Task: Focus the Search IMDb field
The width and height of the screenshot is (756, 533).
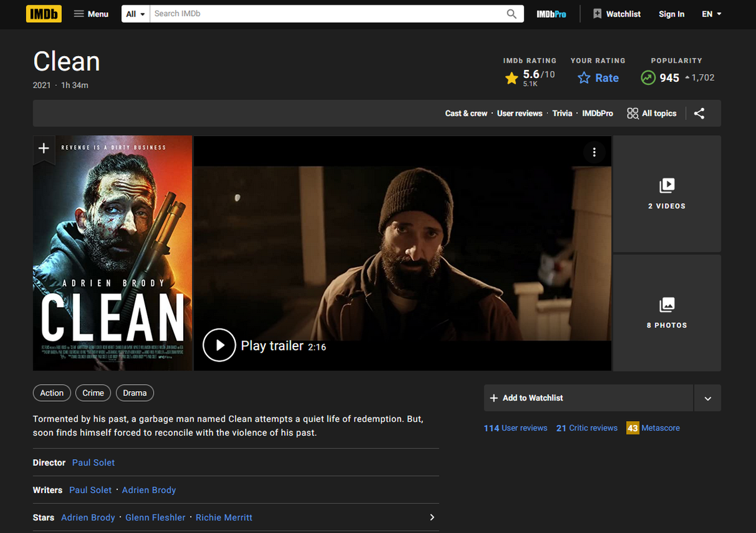Action: coord(327,14)
